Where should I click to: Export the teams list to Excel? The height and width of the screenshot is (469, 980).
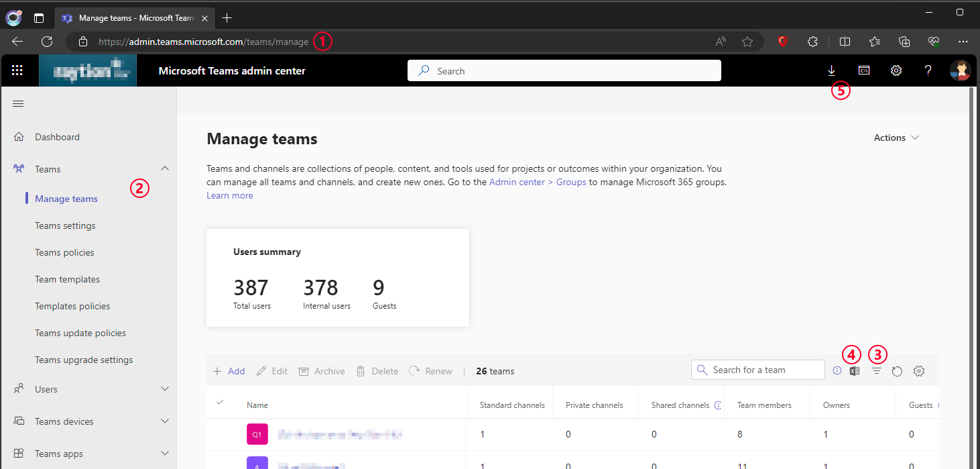[854, 370]
